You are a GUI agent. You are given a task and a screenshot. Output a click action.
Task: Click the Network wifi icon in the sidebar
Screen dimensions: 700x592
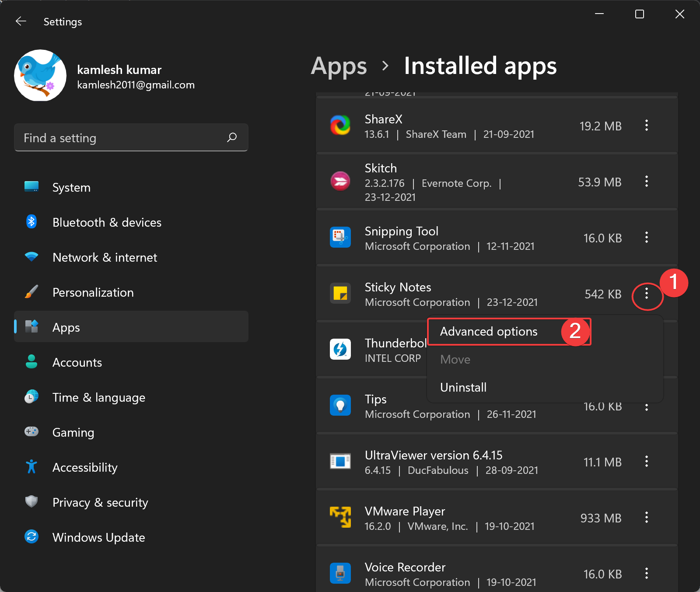31,257
